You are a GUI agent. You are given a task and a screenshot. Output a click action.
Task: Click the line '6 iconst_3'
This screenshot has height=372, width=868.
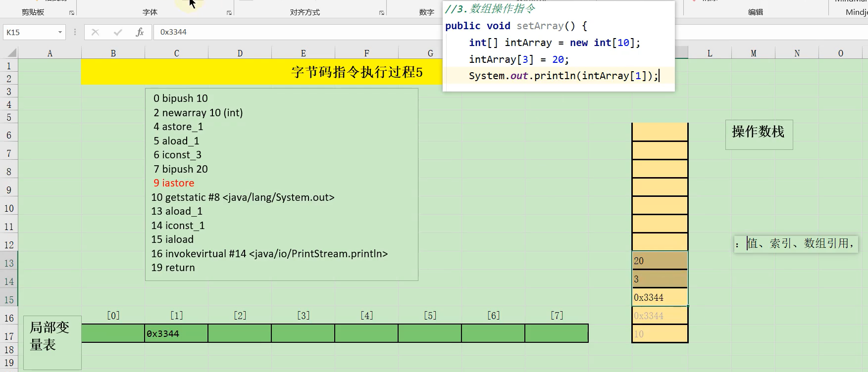(x=177, y=155)
